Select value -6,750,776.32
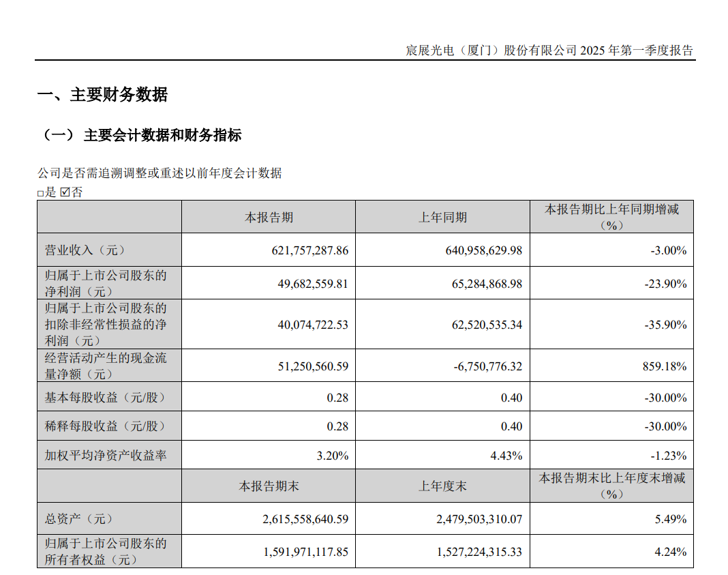 tap(488, 366)
